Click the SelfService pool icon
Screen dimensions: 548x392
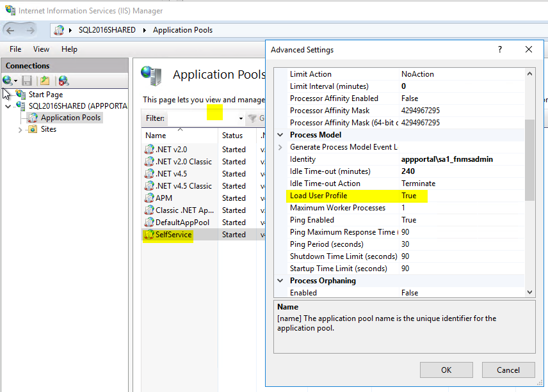click(x=149, y=235)
